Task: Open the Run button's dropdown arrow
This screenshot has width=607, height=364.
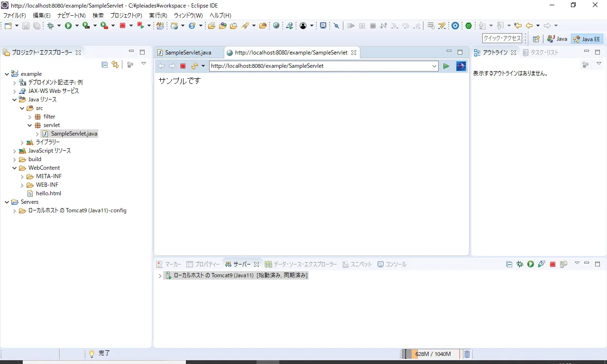Action: [x=77, y=26]
